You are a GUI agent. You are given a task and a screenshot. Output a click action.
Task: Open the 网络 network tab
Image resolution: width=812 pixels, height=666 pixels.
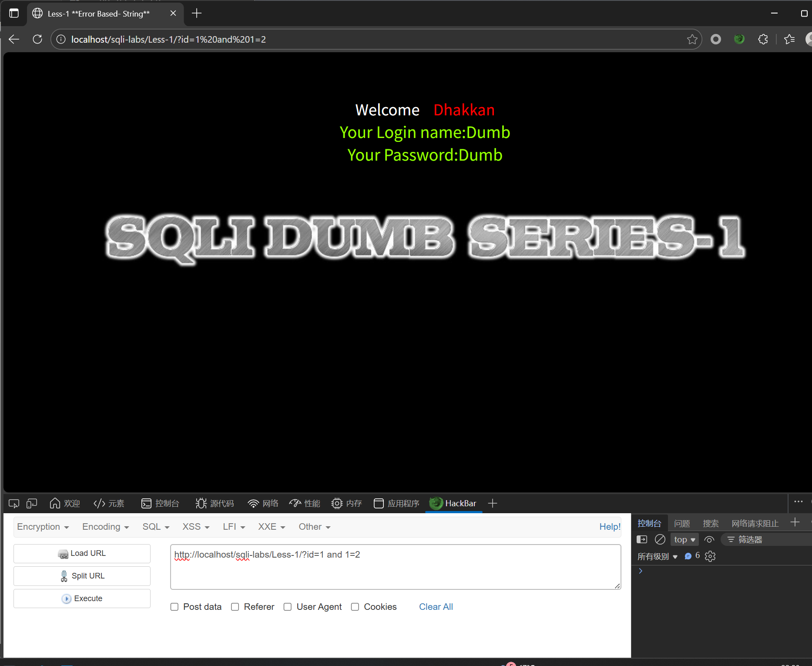click(x=263, y=504)
